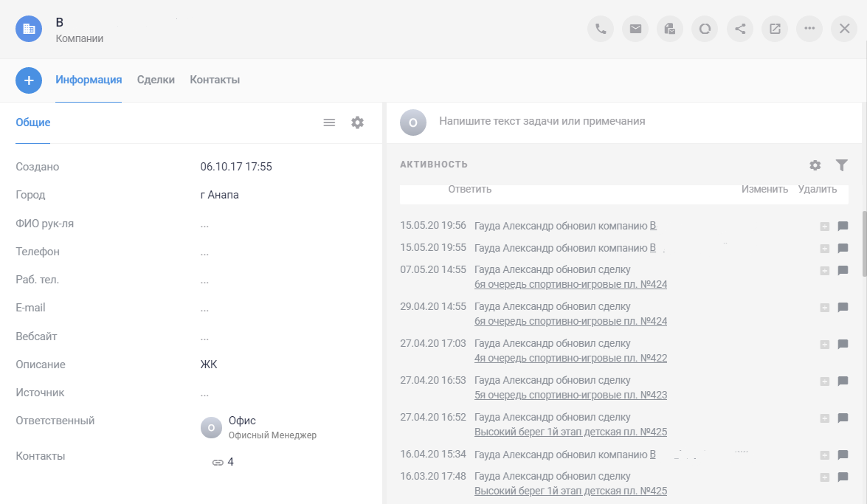Expand the more actions ellipsis menu

(x=809, y=29)
